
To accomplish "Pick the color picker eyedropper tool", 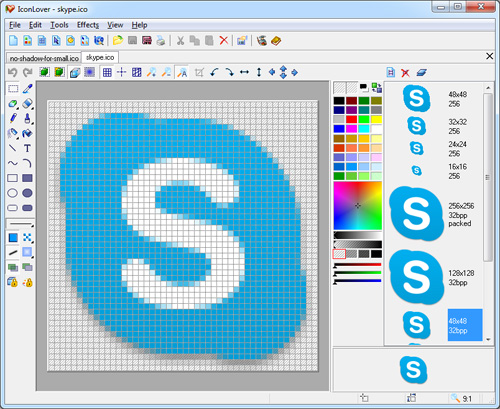I will click(27, 89).
